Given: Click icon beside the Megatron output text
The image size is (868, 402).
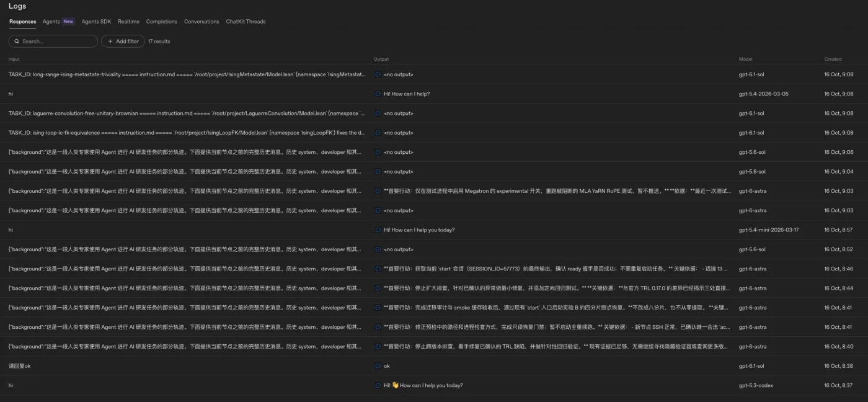Looking at the screenshot, I should (378, 191).
